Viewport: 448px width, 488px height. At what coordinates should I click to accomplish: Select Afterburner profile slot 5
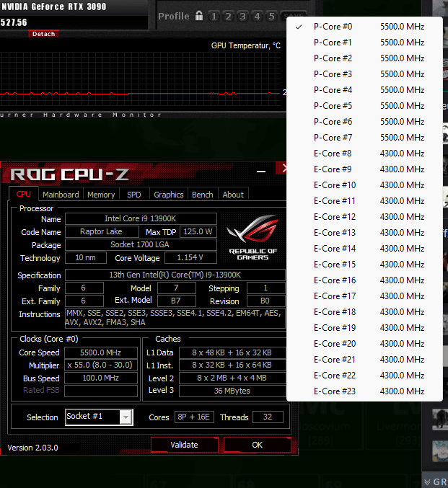pos(272,16)
